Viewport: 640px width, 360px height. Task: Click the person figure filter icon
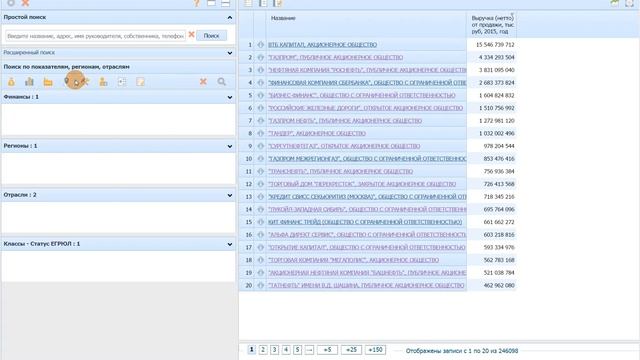pyautogui.click(x=103, y=82)
